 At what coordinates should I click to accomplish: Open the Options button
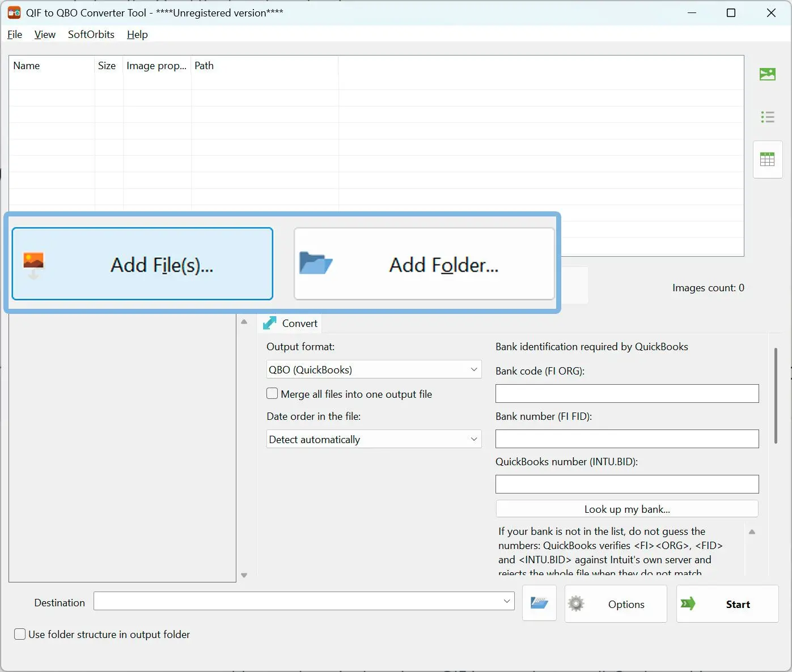click(616, 604)
